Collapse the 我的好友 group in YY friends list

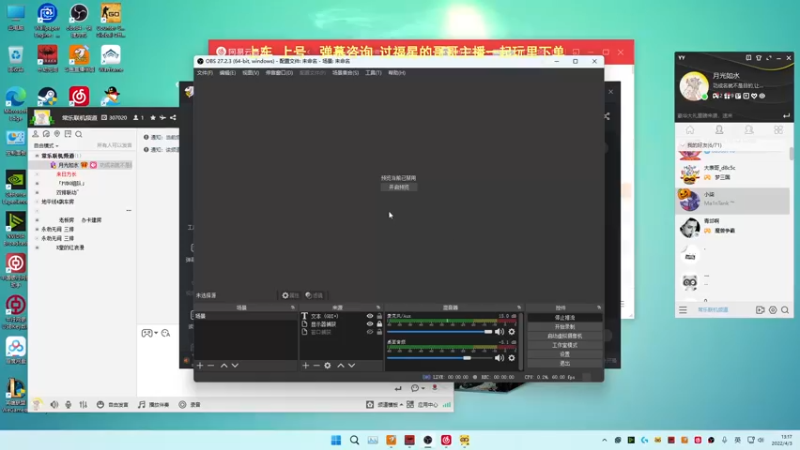point(683,145)
